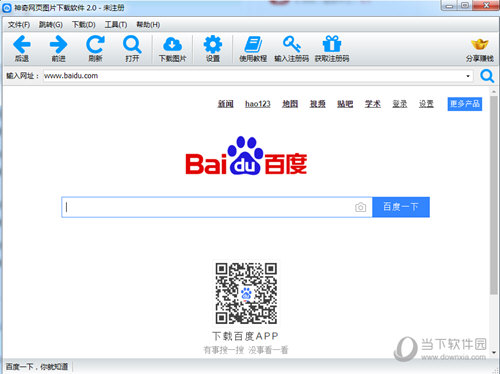Click the 前进 forward arrow icon
Image resolution: width=500 pixels, height=374 pixels.
tap(58, 44)
